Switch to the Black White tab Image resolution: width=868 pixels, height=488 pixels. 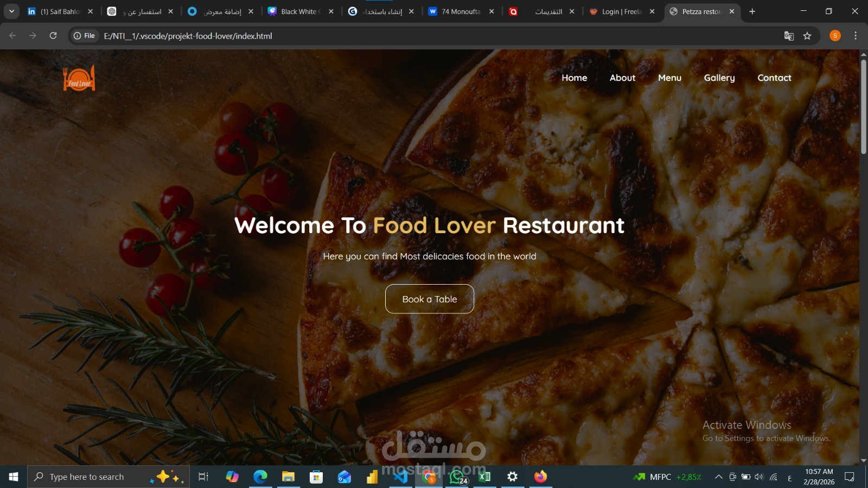[301, 11]
